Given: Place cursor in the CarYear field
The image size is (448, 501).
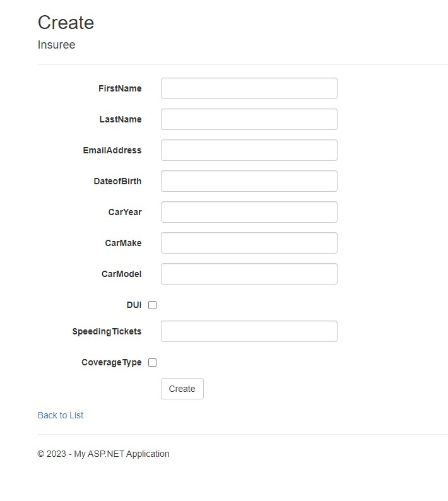Looking at the screenshot, I should tap(249, 212).
